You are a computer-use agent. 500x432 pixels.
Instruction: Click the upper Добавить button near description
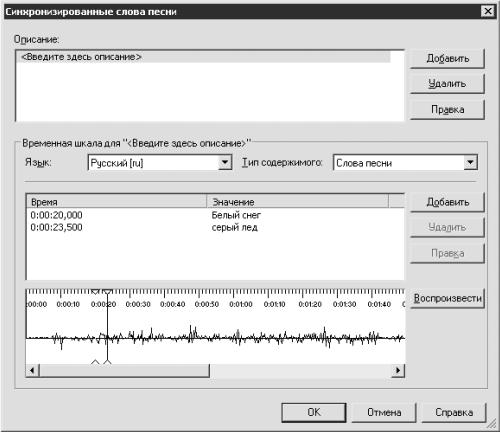point(447,58)
